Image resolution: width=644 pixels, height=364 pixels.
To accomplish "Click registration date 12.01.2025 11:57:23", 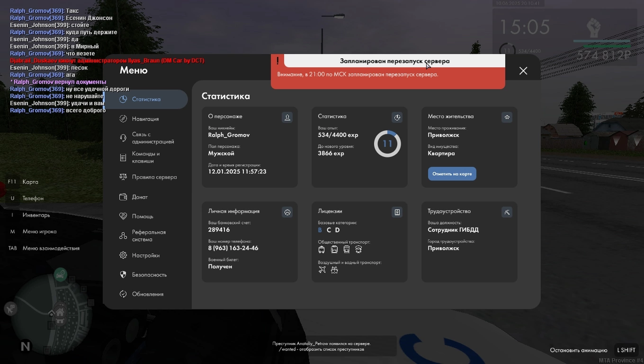I will point(237,172).
